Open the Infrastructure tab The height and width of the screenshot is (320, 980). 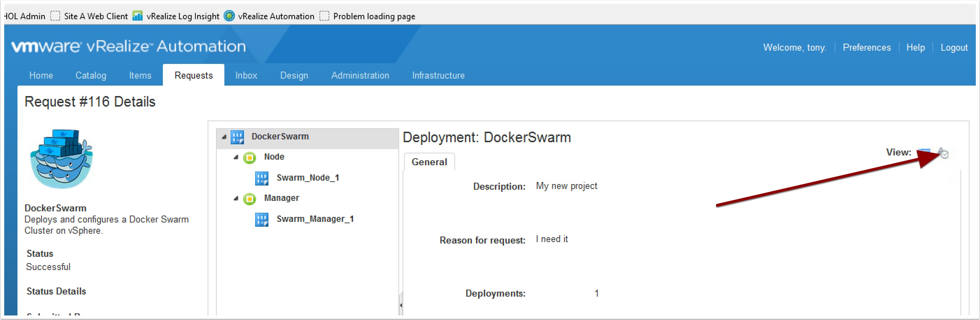coord(438,75)
